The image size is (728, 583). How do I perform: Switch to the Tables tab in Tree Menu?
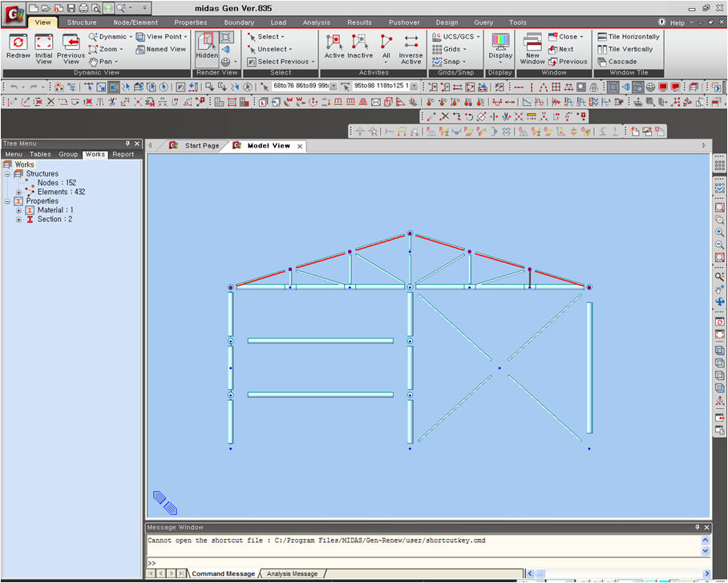coord(40,154)
